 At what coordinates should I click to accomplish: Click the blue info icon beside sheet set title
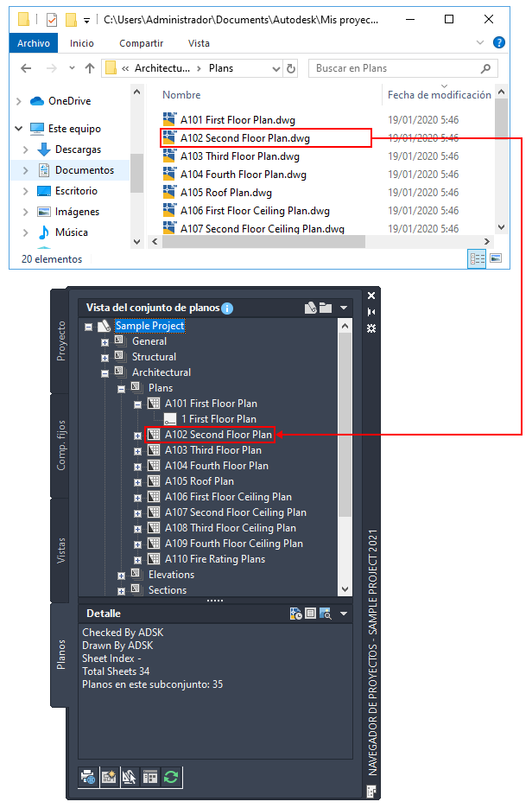point(227,309)
